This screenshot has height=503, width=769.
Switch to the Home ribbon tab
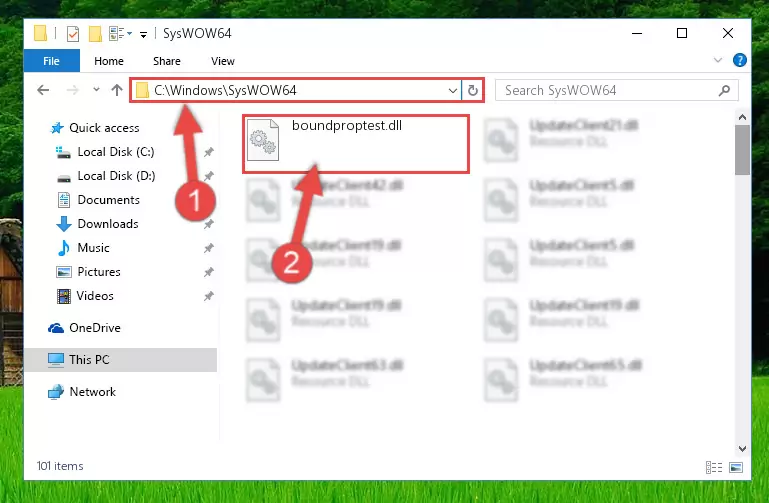click(x=109, y=61)
